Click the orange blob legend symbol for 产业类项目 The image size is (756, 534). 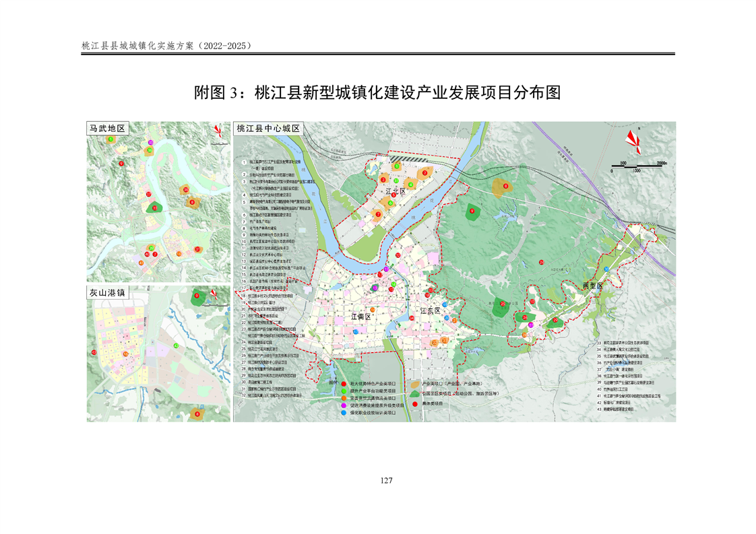point(414,384)
